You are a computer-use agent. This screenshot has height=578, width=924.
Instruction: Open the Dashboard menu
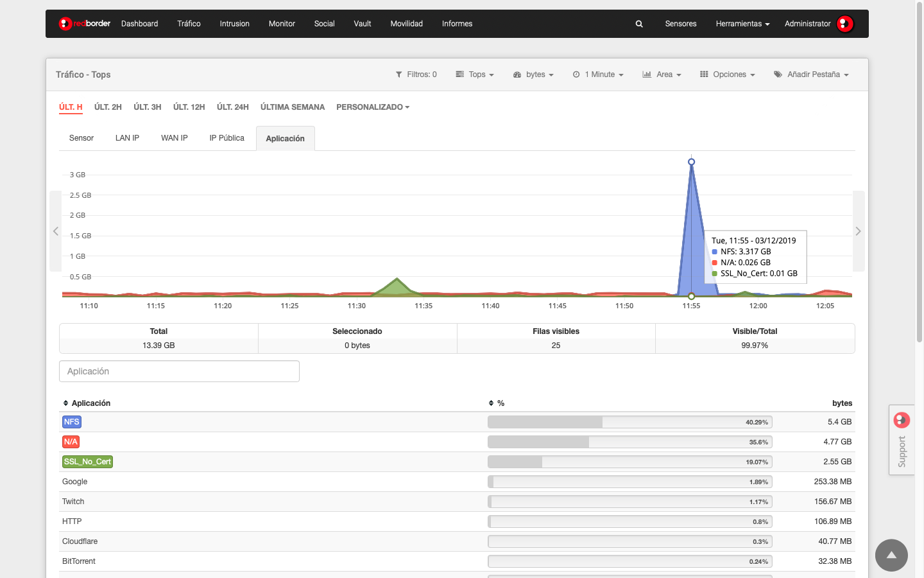click(x=139, y=24)
